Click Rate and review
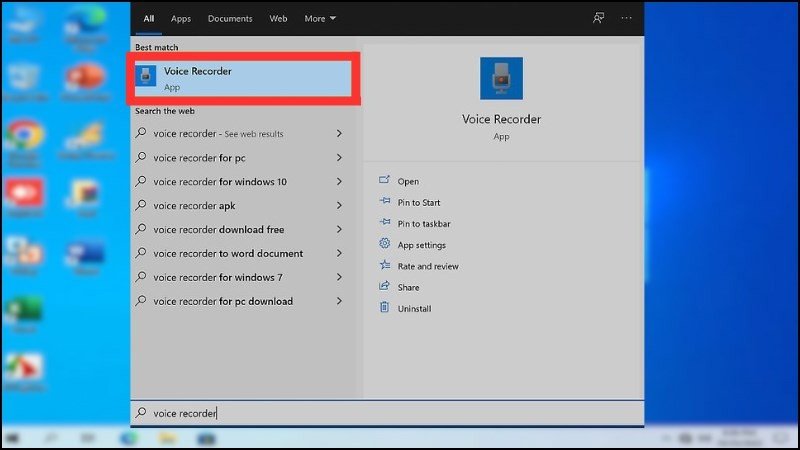Screen dimensions: 800x450 point(428,266)
